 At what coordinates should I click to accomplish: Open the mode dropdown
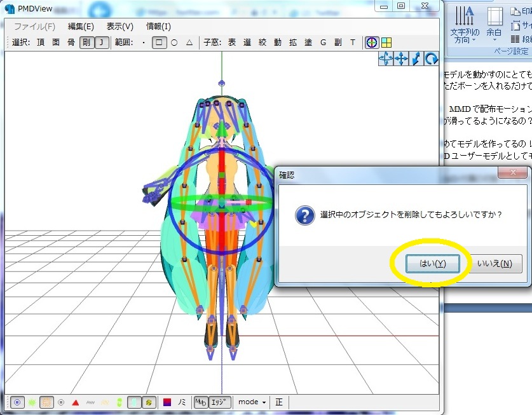coord(252,402)
